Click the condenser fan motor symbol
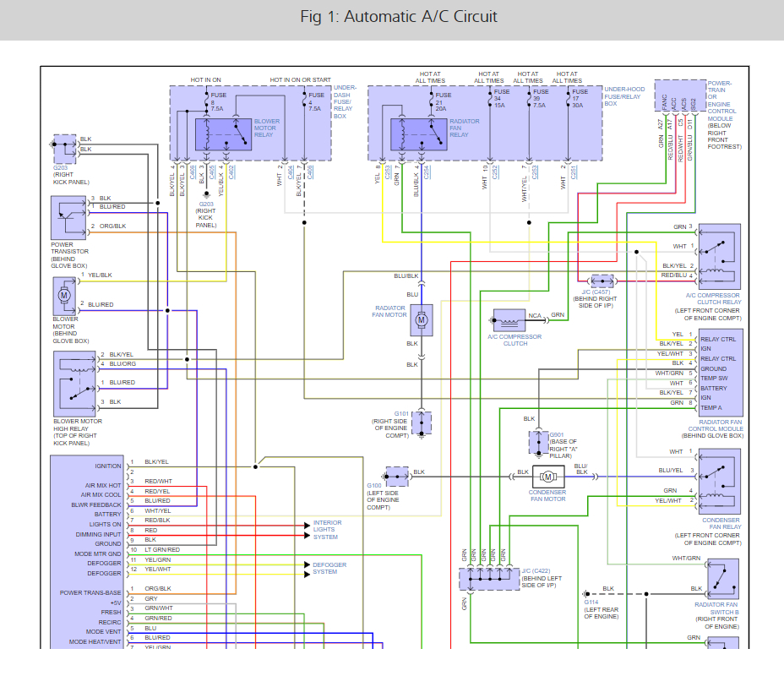The image size is (784, 676). pyautogui.click(x=548, y=477)
